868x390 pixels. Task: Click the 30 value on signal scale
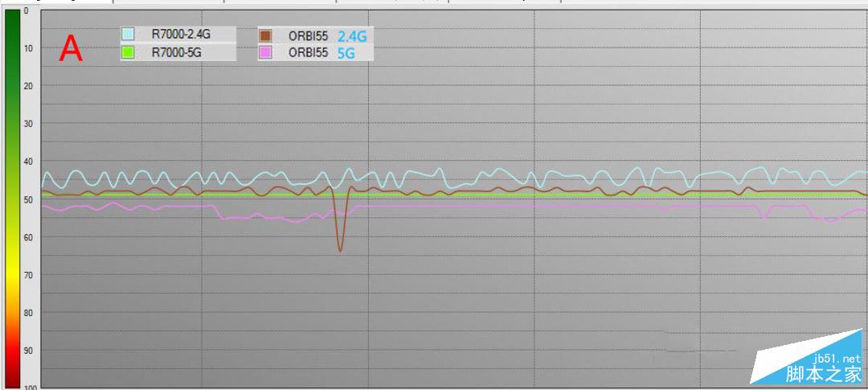29,124
